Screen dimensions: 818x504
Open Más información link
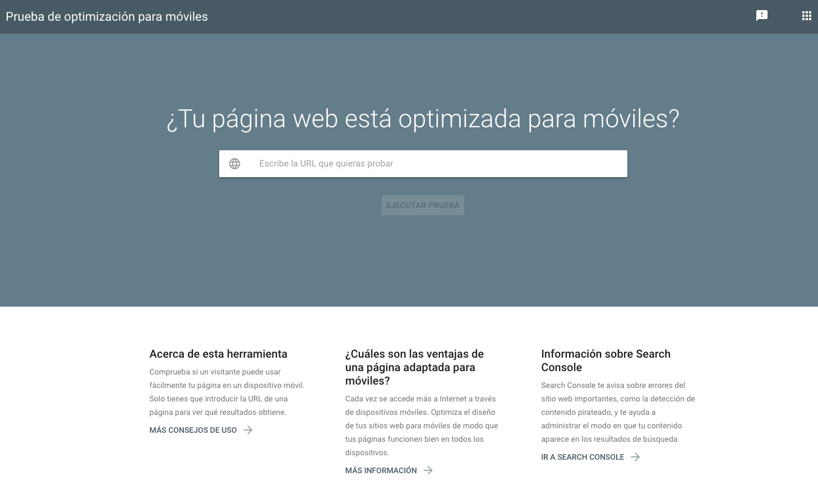tap(381, 470)
